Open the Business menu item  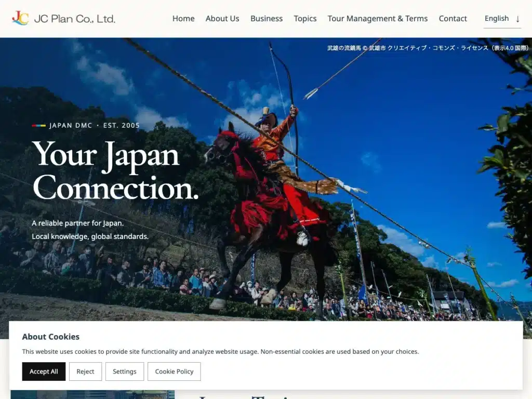267,19
